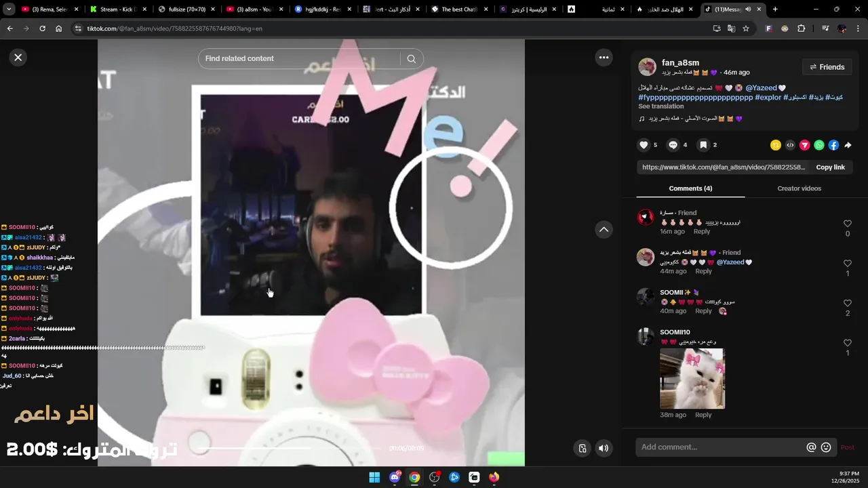The width and height of the screenshot is (868, 488).
Task: Open browser extensions puzzle icon
Action: pos(802,28)
